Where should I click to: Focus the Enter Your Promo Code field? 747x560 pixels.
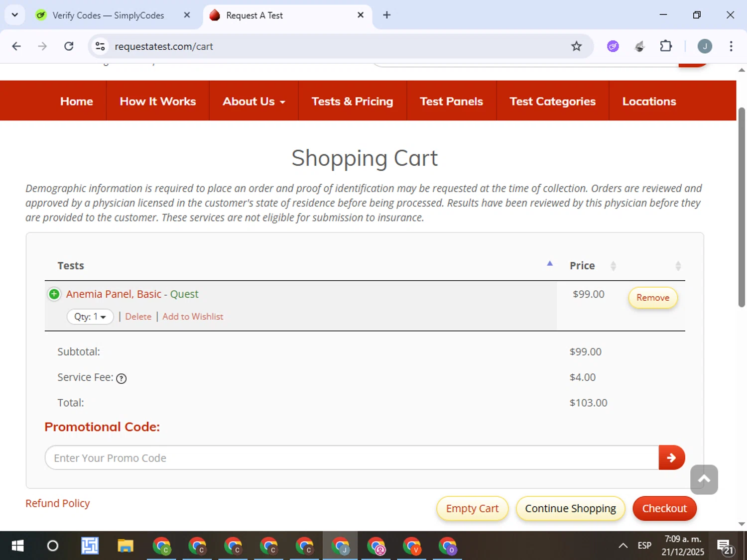coord(352,457)
